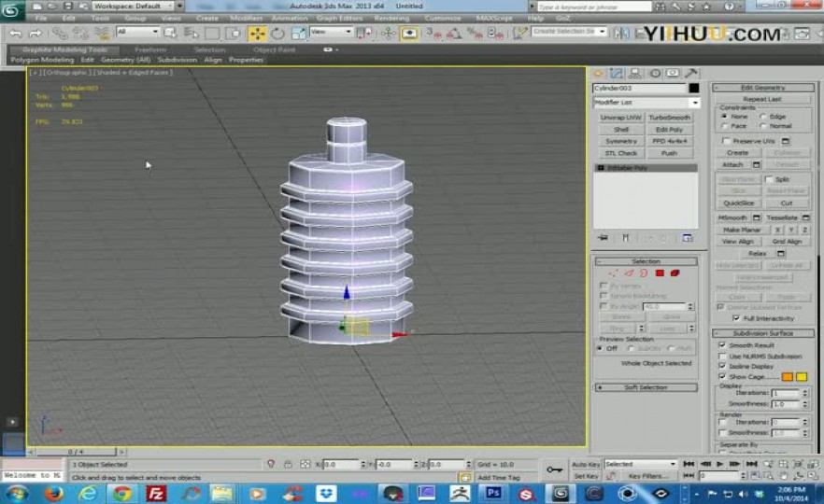Click the Pin Stack icon

[x=603, y=238]
